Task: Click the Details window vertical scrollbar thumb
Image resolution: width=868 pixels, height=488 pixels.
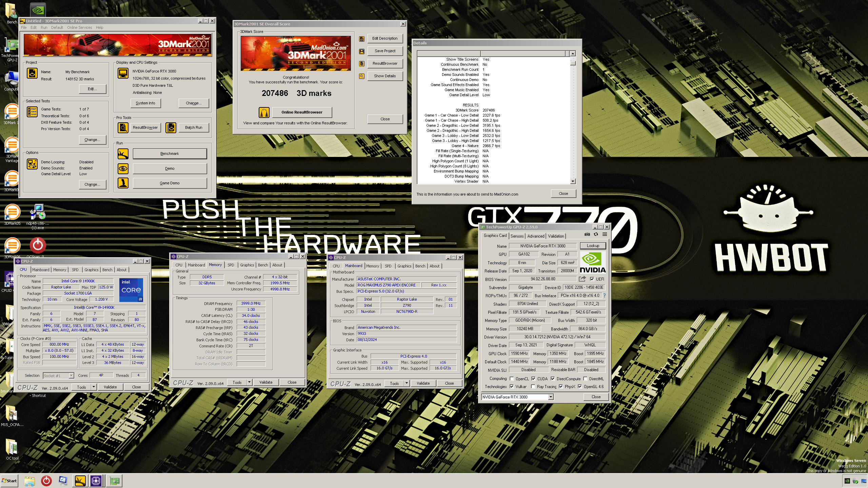Action: (x=573, y=63)
